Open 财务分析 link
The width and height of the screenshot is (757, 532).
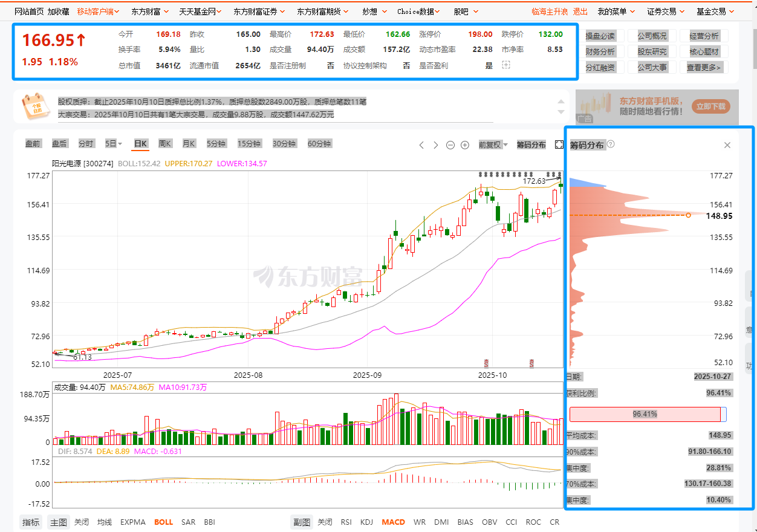(x=600, y=52)
